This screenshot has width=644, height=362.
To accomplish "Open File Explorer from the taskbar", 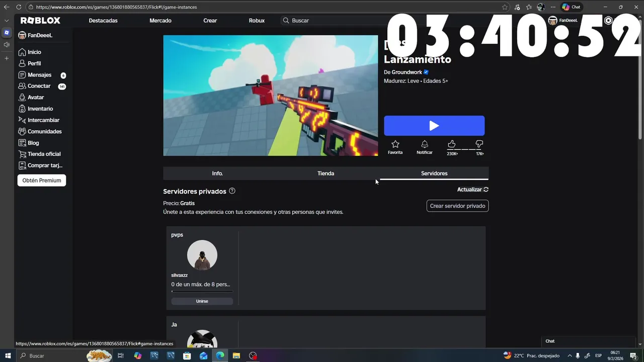I will coord(236,355).
